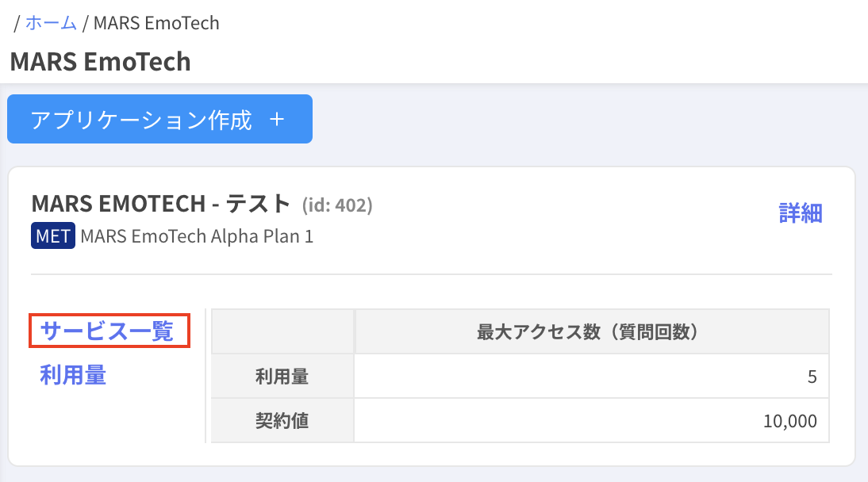Click the first slash in the breadcrumb
Image resolution: width=868 pixels, height=482 pixels.
pos(17,23)
